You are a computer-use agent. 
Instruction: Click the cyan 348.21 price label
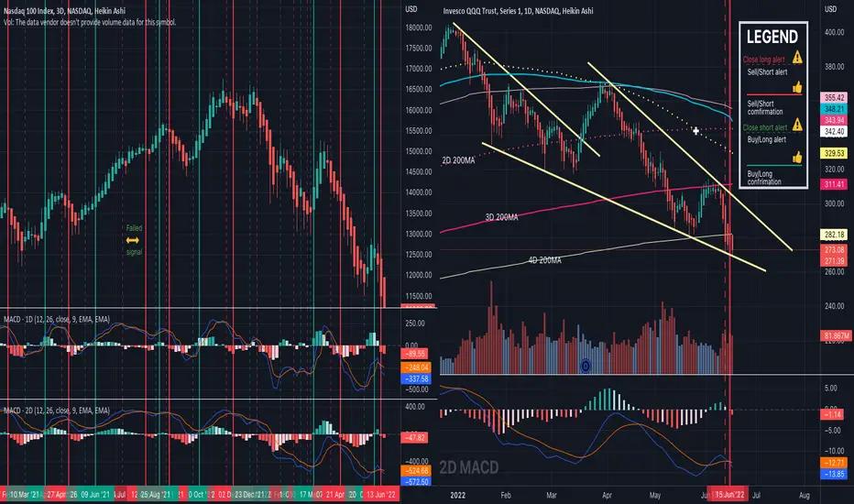[834, 109]
